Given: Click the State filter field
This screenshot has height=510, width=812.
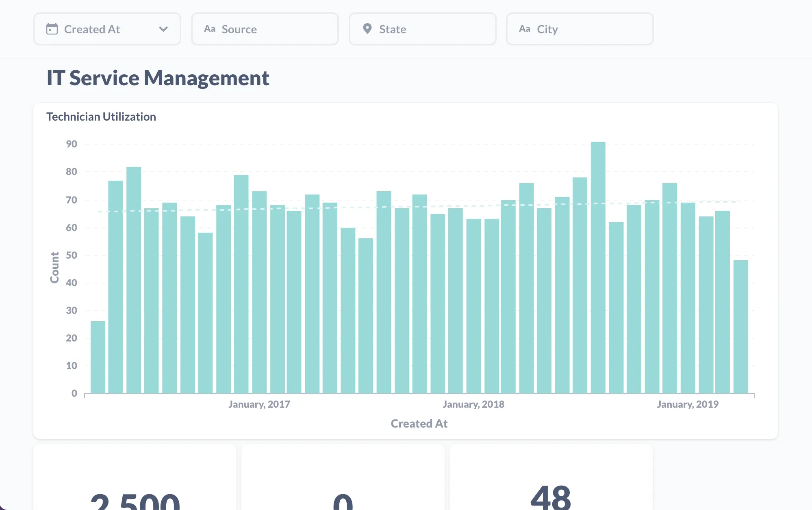Looking at the screenshot, I should point(423,29).
